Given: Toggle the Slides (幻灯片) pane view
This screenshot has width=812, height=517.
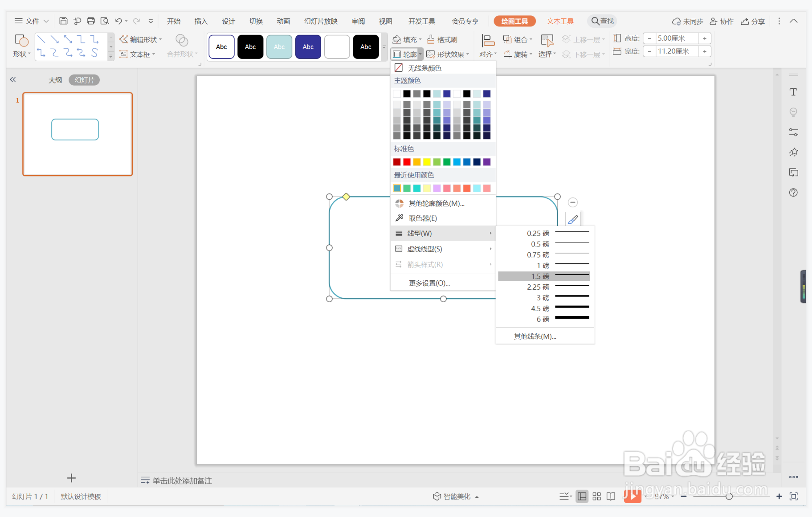Looking at the screenshot, I should tap(84, 80).
